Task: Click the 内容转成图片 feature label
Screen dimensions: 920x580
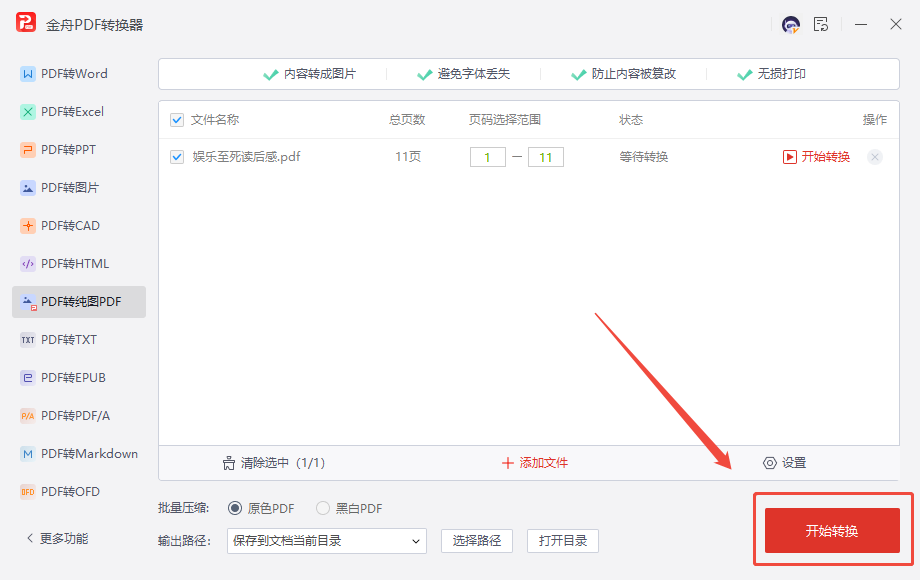Action: pos(320,74)
